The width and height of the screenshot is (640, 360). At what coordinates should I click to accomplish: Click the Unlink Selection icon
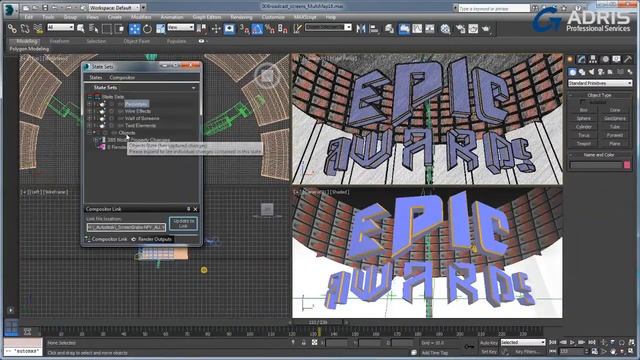click(x=25, y=29)
